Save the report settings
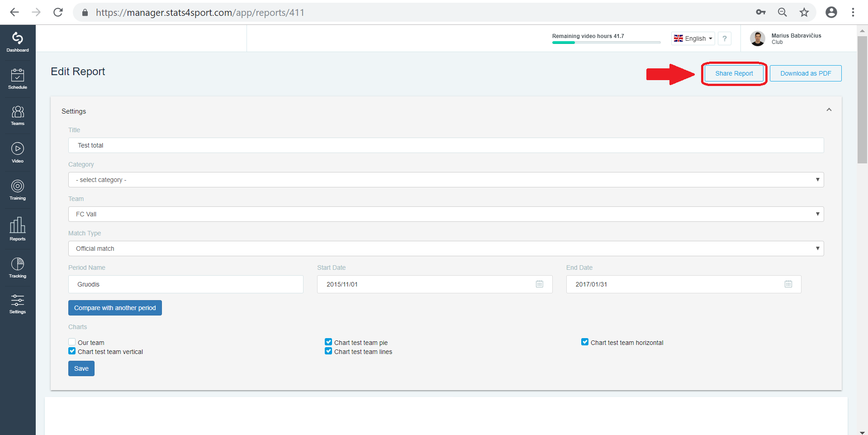 pyautogui.click(x=81, y=368)
